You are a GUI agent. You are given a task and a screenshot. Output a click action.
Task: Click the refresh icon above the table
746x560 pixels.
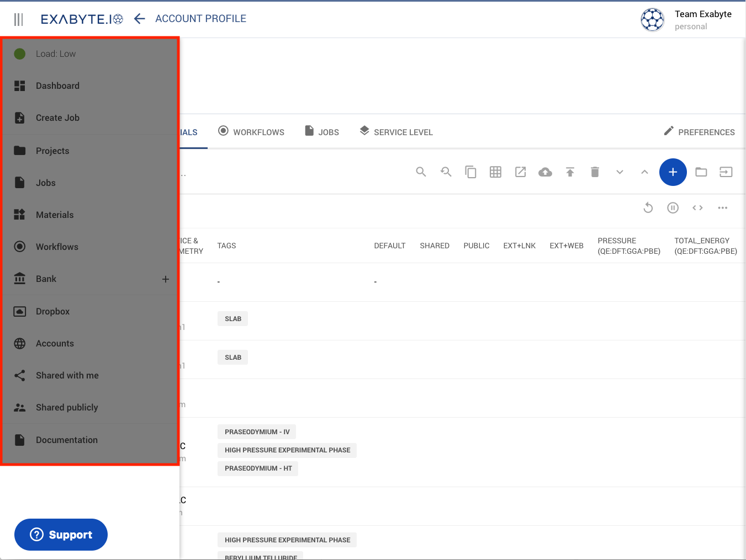pos(648,208)
